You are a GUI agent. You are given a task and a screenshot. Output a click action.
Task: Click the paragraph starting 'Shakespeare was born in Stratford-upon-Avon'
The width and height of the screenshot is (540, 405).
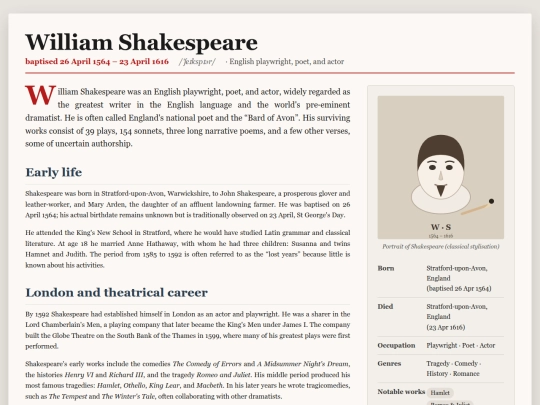(x=188, y=204)
